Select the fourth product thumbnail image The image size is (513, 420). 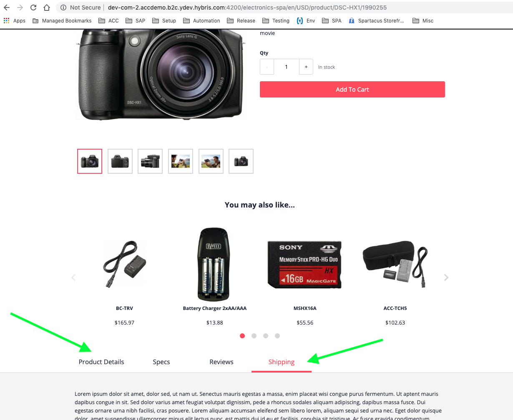pyautogui.click(x=181, y=161)
